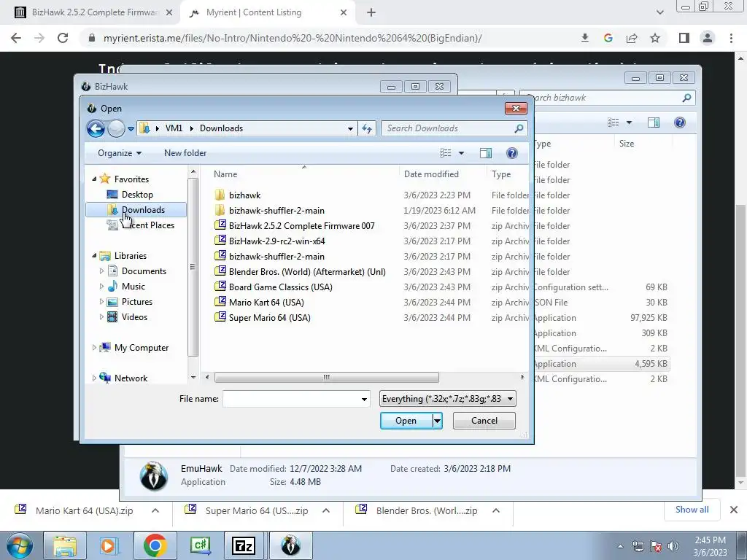Image resolution: width=747 pixels, height=560 pixels.
Task: Collapse the Favorites tree group
Action: tap(94, 179)
